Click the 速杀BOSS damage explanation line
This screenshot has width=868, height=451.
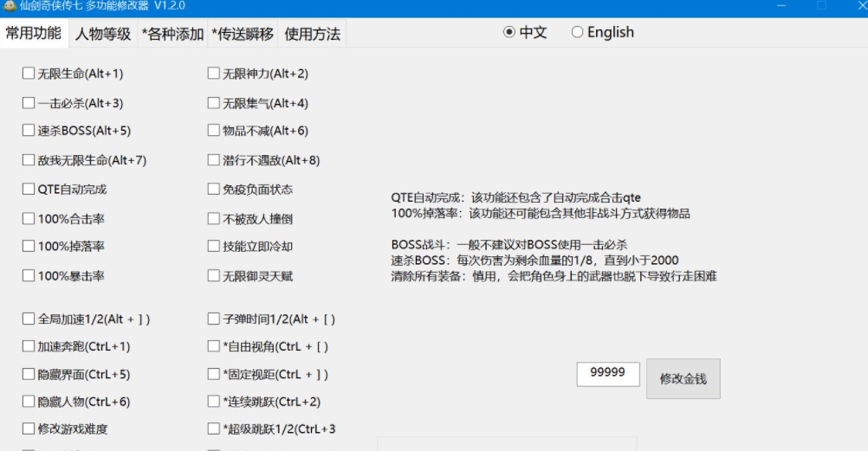pos(534,260)
